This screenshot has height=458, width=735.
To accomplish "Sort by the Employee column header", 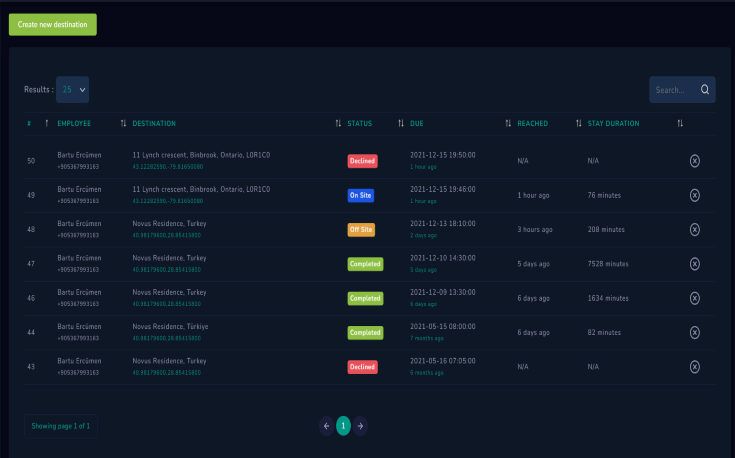I will click(x=74, y=124).
